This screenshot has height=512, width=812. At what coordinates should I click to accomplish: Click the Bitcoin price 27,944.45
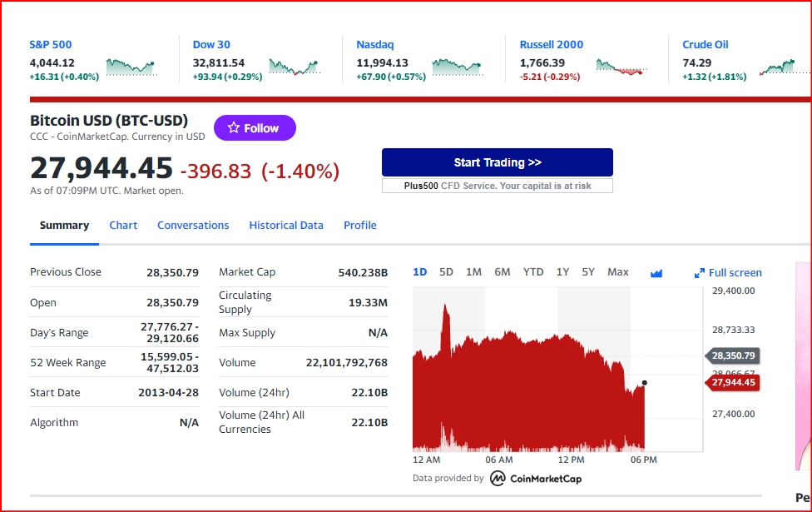[x=101, y=168]
